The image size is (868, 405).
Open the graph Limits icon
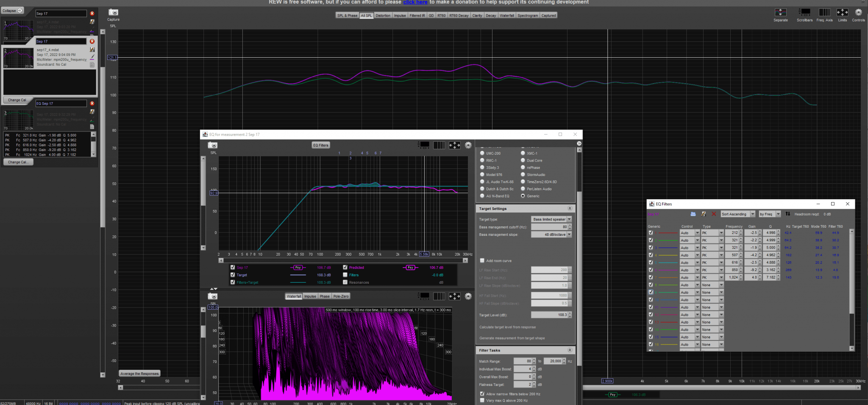[x=842, y=12]
